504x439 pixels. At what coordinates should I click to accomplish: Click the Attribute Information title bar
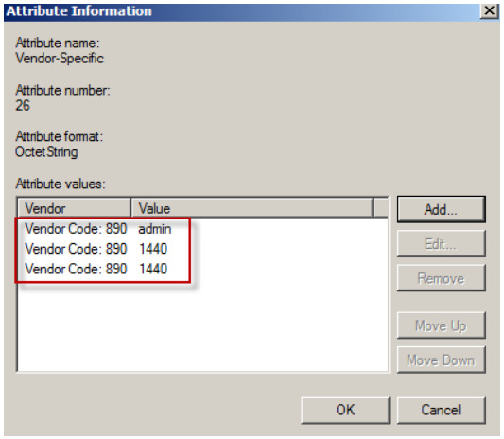click(x=241, y=11)
